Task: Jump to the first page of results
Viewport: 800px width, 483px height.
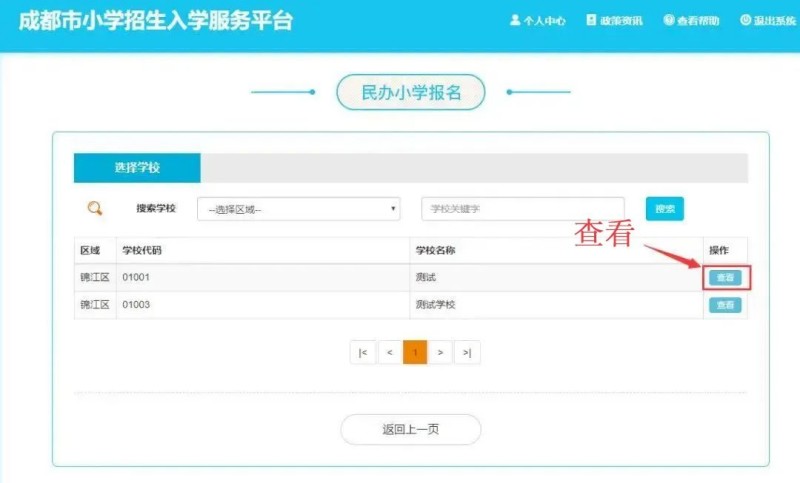Action: (361, 352)
